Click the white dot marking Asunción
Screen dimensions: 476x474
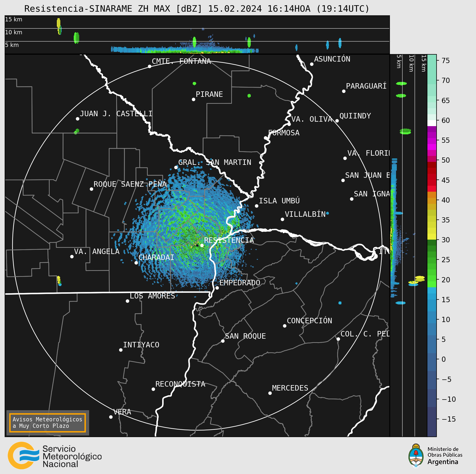point(312,64)
